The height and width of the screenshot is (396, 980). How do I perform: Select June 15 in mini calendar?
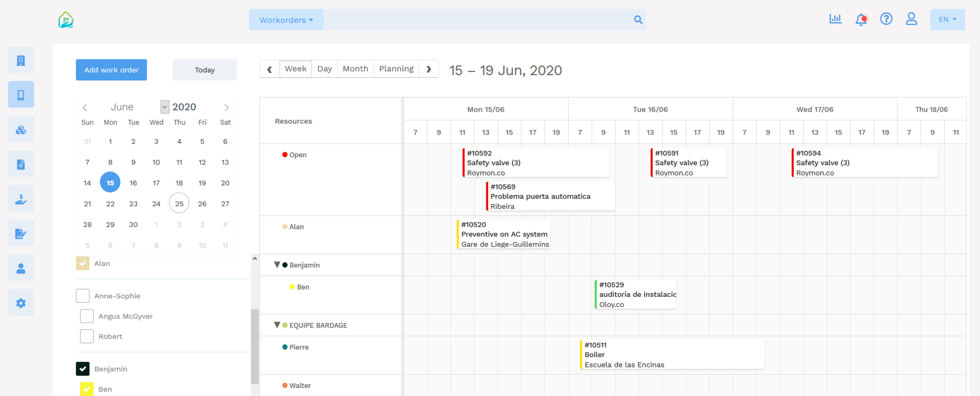point(110,183)
